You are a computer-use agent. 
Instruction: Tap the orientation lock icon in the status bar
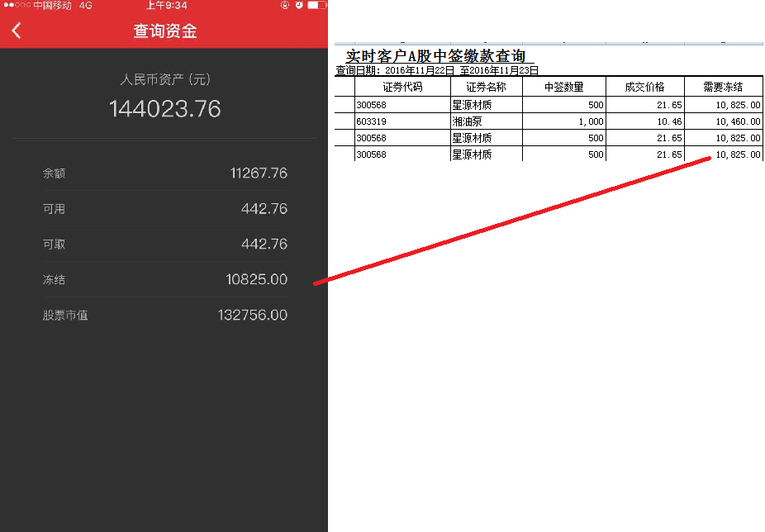[285, 5]
